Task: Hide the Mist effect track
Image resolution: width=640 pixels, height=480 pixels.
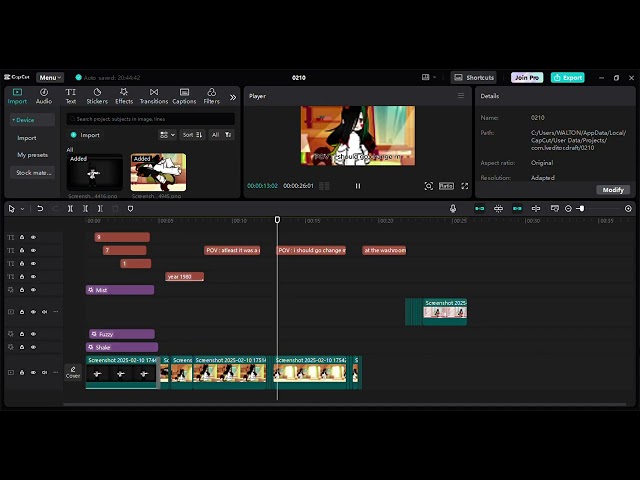Action: coord(33,290)
